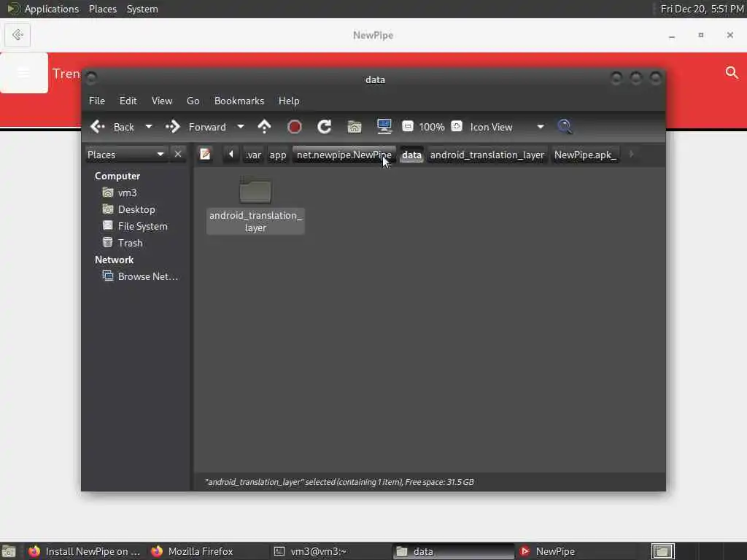Jump to the .var path segment
This screenshot has width=747, height=560.
[x=253, y=155]
